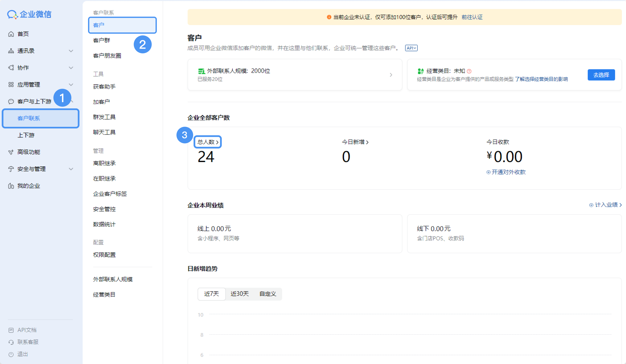Click the 线下 0.00元 performance card
This screenshot has height=364, width=626.
514,234
